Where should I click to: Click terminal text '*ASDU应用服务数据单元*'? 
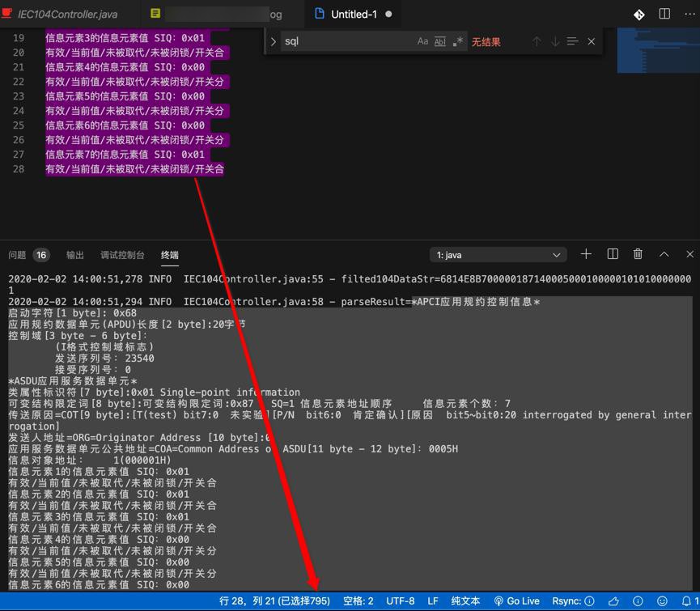[x=72, y=380]
